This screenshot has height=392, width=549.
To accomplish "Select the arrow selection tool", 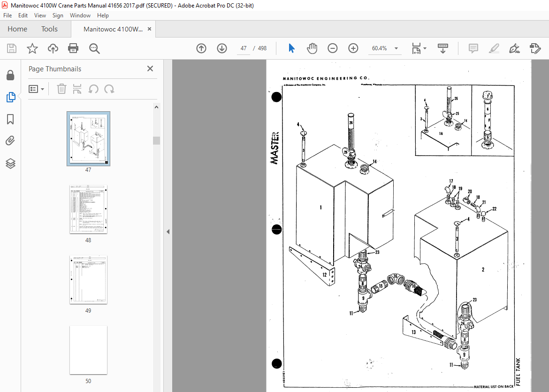I will (291, 48).
